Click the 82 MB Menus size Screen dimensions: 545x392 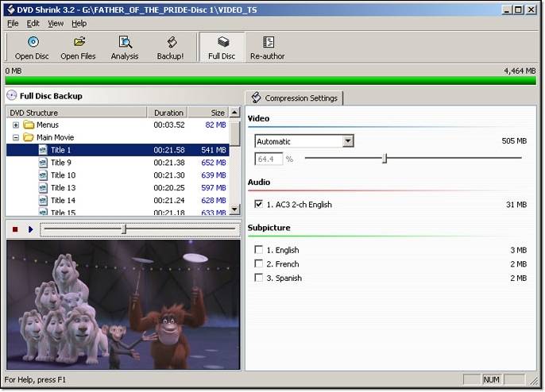215,125
